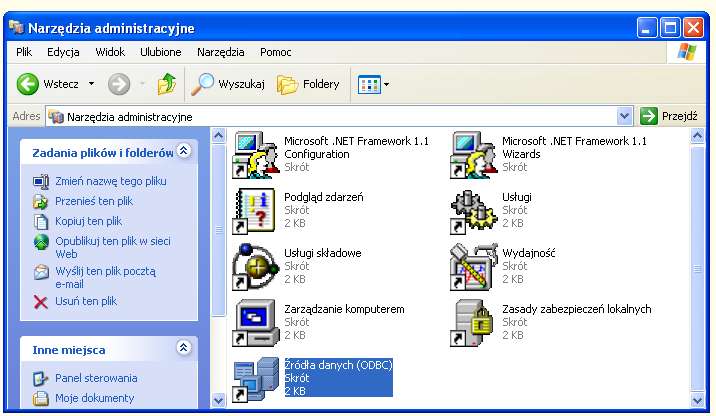Open the Edycja menu
The width and height of the screenshot is (716, 416).
(63, 52)
